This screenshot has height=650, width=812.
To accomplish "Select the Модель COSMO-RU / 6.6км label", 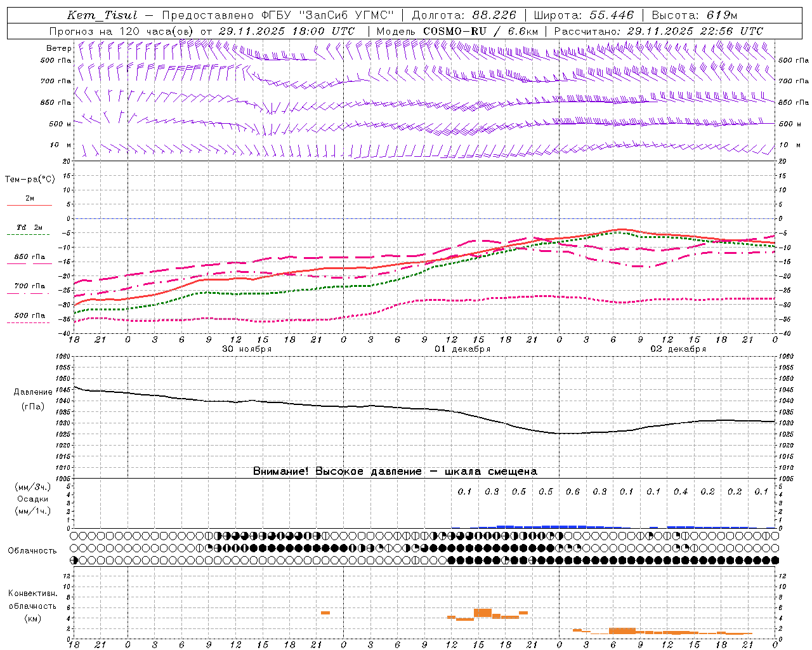I will tap(457, 31).
